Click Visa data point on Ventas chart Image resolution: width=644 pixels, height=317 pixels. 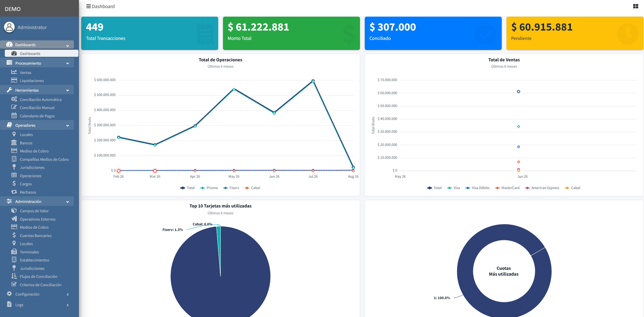(x=518, y=126)
